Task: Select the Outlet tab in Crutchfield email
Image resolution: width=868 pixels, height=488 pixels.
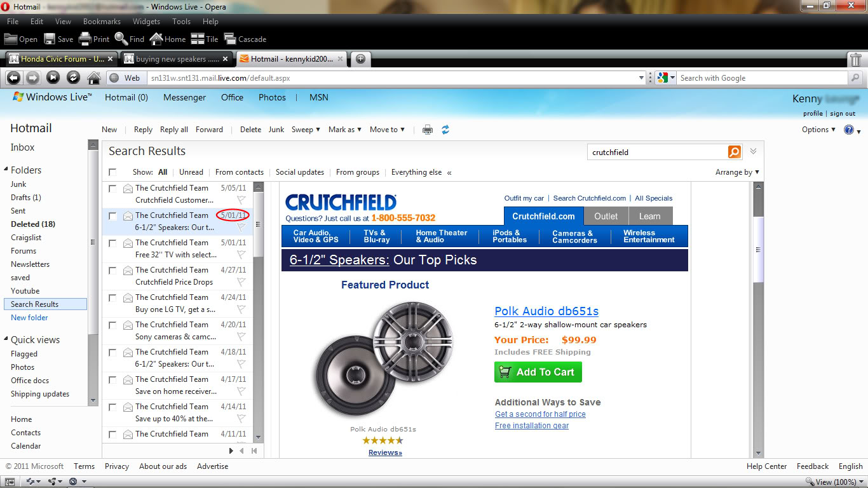Action: (606, 216)
